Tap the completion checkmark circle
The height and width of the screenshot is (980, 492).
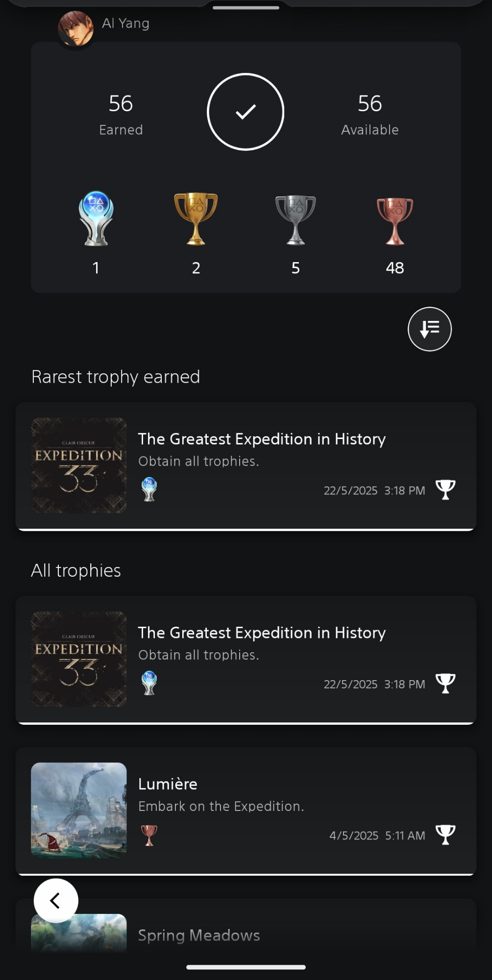[246, 112]
